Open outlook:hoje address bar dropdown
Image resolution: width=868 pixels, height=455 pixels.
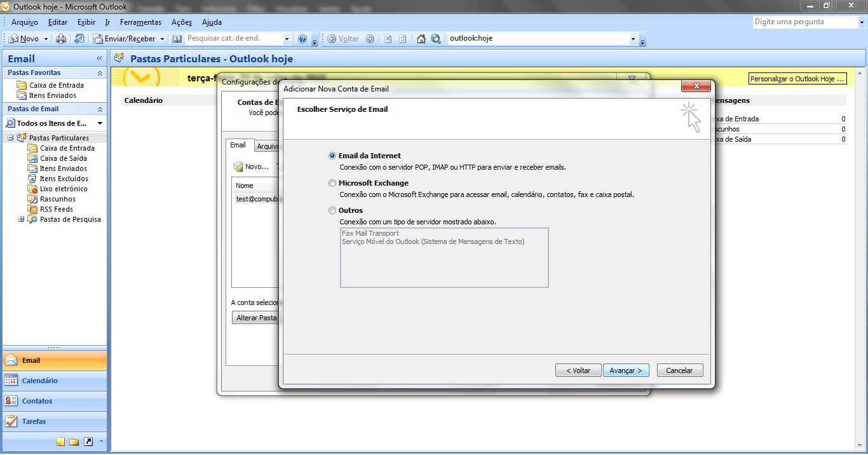[633, 39]
